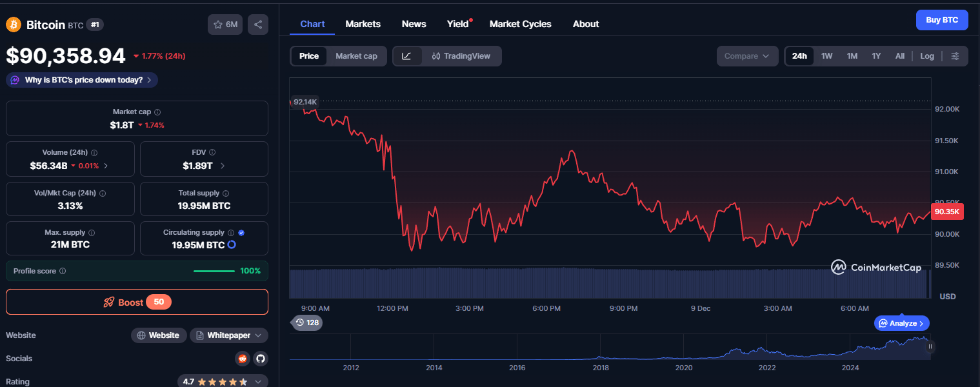Switch to the Yield tab
The height and width of the screenshot is (387, 980).
pos(458,24)
